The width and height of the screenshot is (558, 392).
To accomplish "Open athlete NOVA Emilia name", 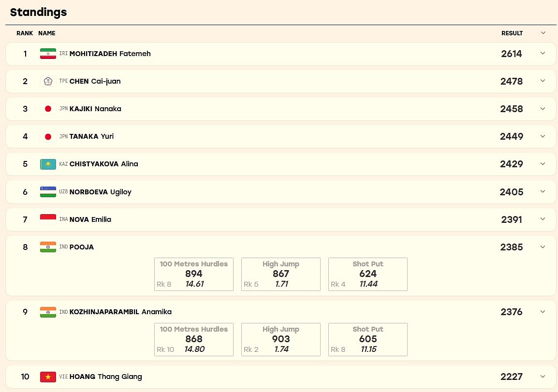I will point(90,219).
